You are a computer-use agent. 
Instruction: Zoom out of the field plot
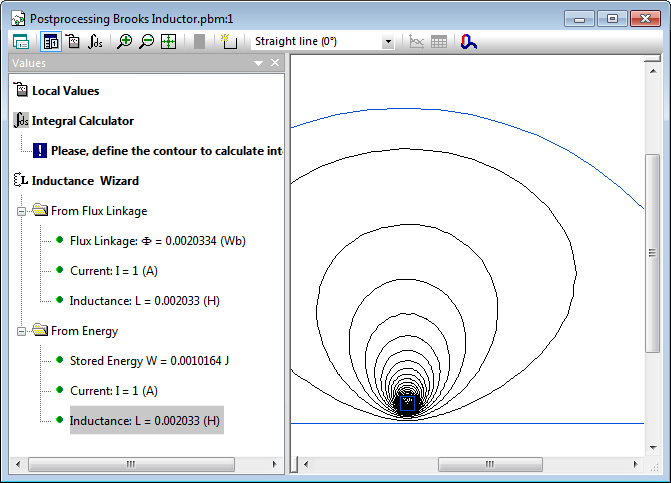[147, 41]
